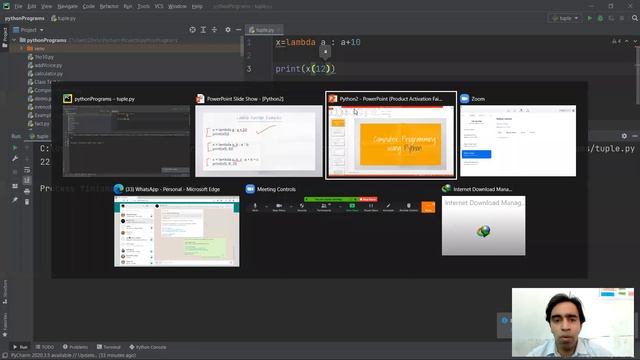Collapse the pythonPrograms root folder
Image resolution: width=640 pixels, height=360 pixels.
click(15, 40)
